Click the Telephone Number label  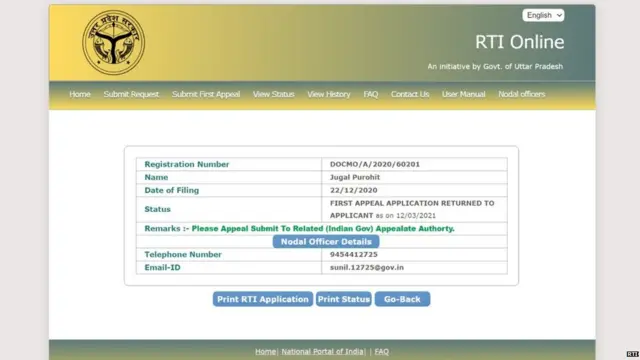[183, 254]
